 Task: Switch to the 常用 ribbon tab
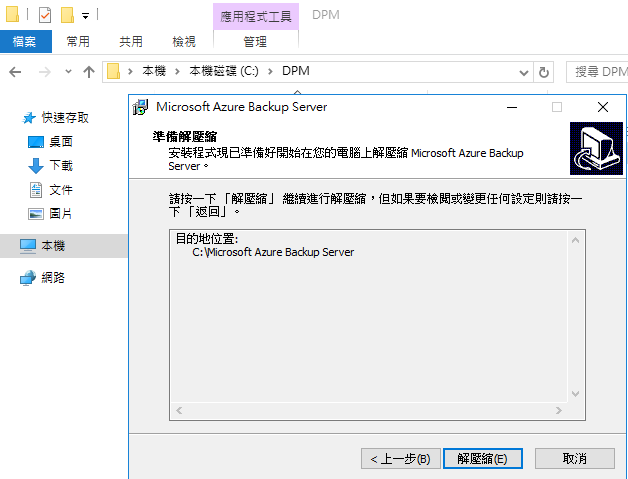[x=78, y=41]
